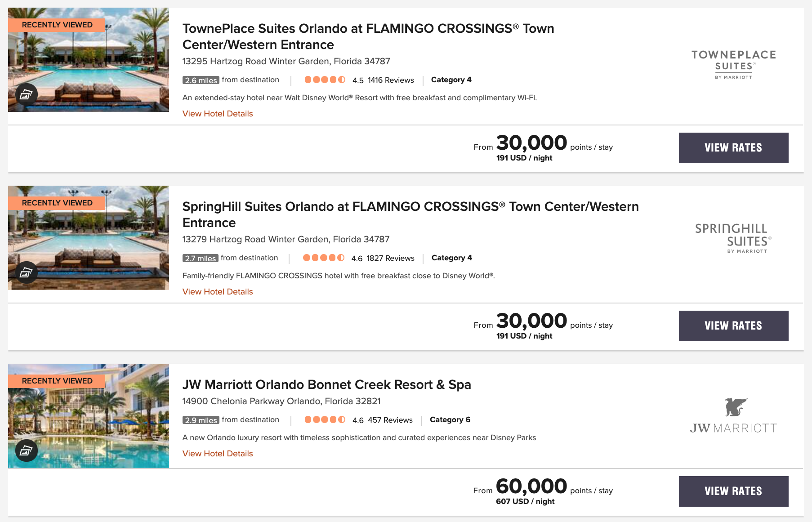
Task: Click the 1416 Reviews count
Action: [x=391, y=80]
